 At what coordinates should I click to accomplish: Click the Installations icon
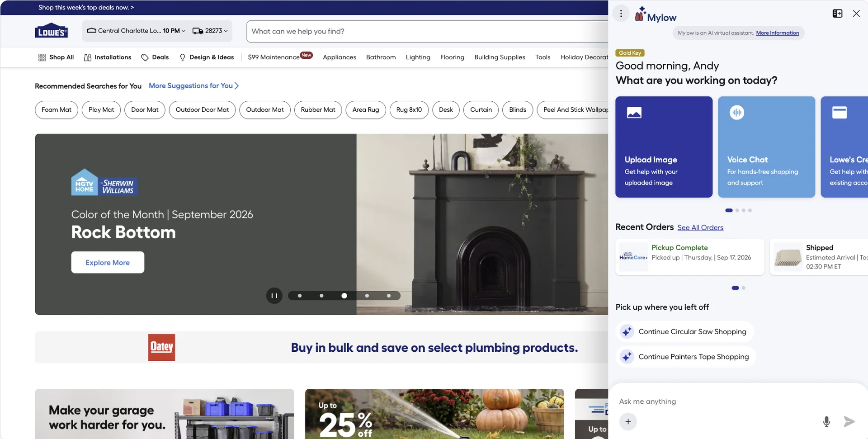tap(88, 57)
